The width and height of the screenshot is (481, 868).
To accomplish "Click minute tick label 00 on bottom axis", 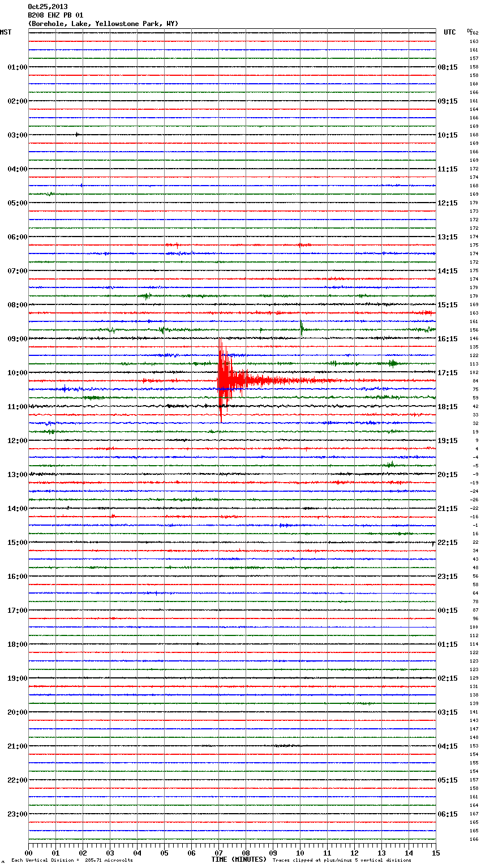I will 28,853.
